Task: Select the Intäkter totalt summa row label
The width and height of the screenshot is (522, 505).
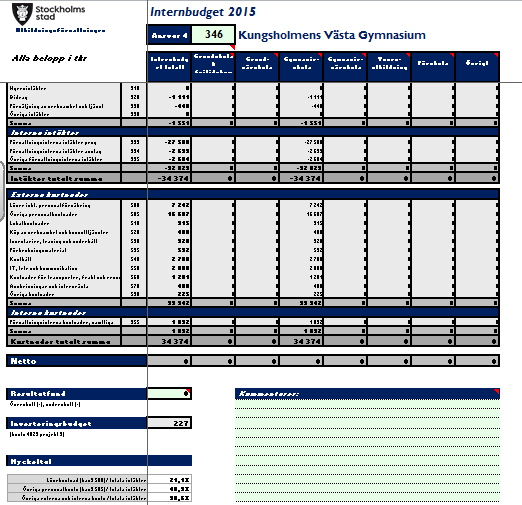Action: coord(57,178)
